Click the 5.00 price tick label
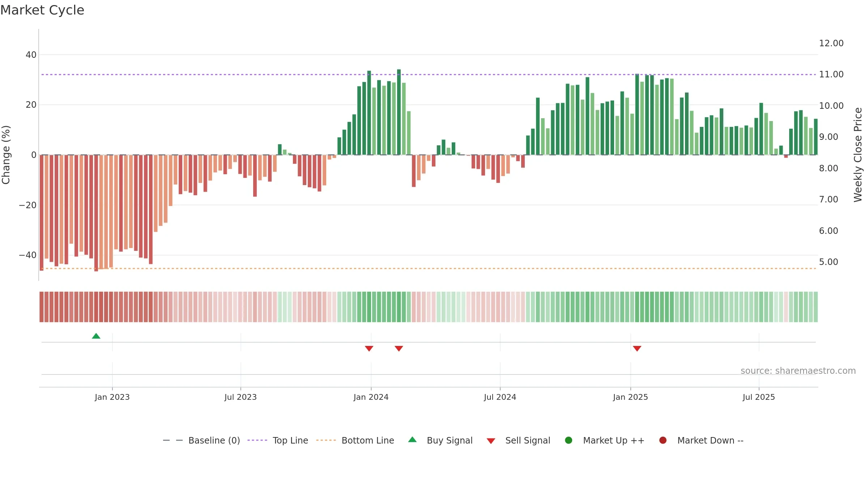 tap(829, 262)
